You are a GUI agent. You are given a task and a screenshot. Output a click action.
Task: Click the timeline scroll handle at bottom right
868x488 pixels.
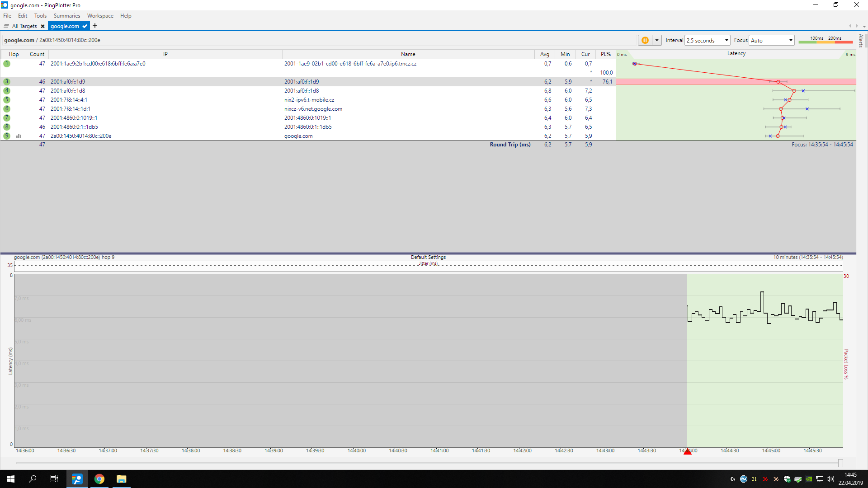click(840, 463)
